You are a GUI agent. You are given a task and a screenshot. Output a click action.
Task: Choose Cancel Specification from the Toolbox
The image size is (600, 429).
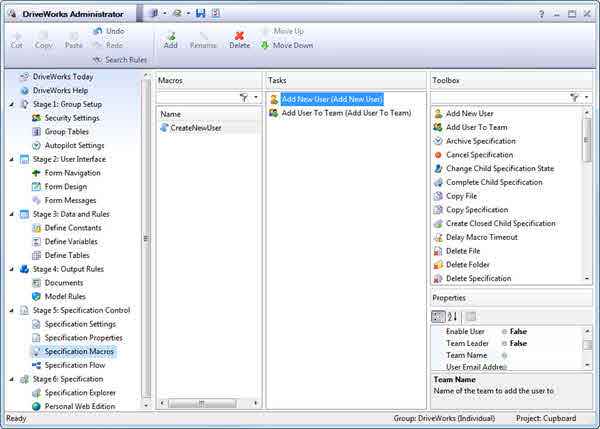(479, 155)
